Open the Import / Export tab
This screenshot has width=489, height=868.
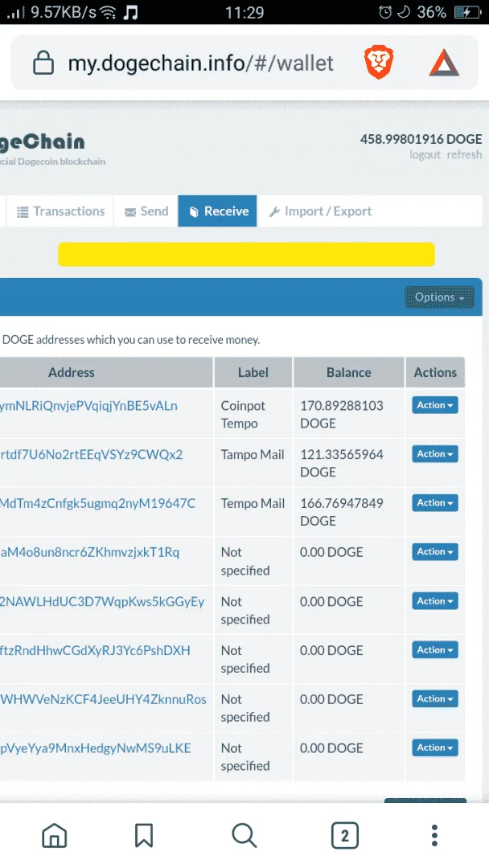click(319, 211)
